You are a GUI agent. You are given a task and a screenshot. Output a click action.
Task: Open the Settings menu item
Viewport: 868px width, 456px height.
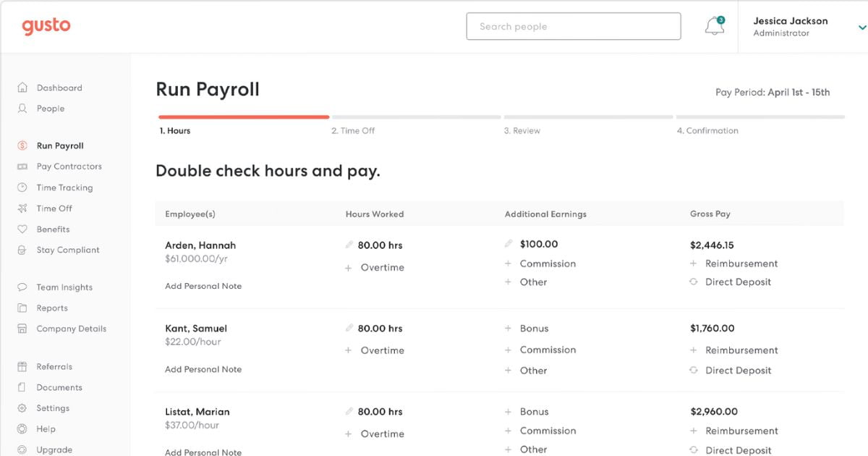coord(53,408)
